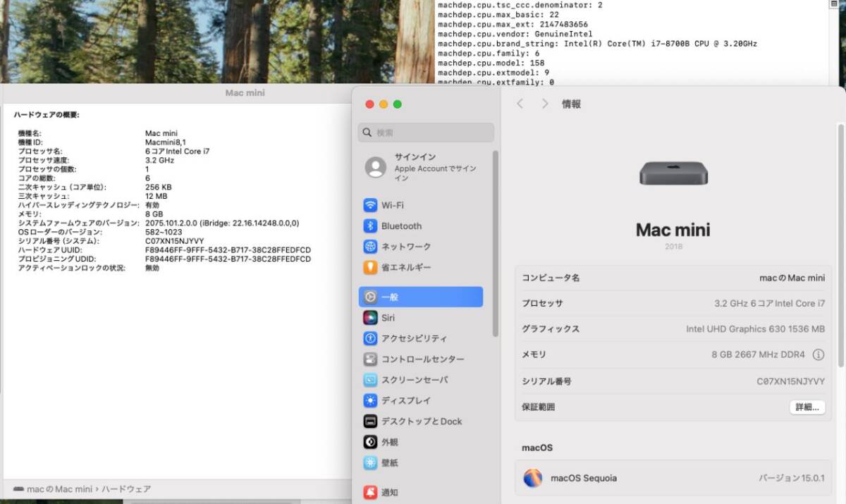Select the macOS Sequoia entry

pos(585,478)
